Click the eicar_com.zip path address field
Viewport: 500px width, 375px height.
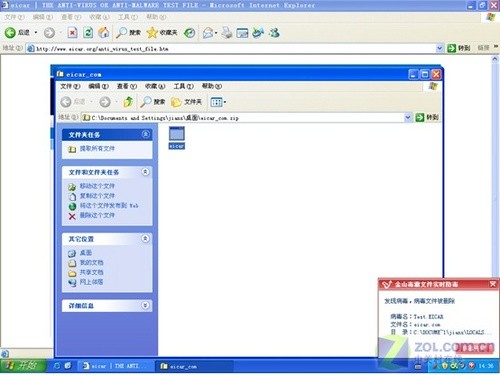point(243,118)
